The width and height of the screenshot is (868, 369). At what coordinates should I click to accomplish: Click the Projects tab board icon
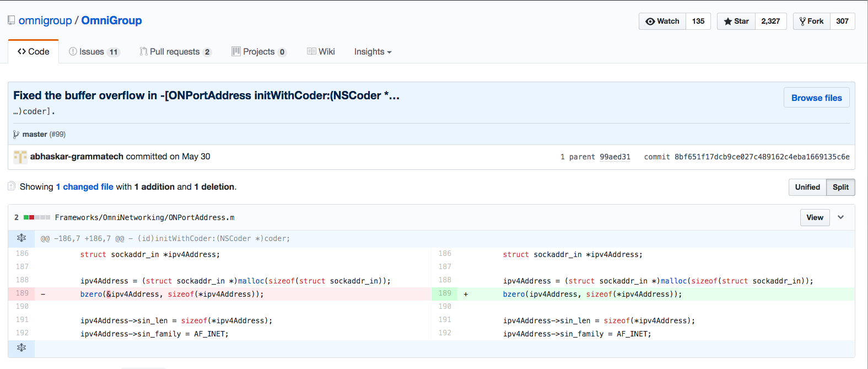[236, 51]
